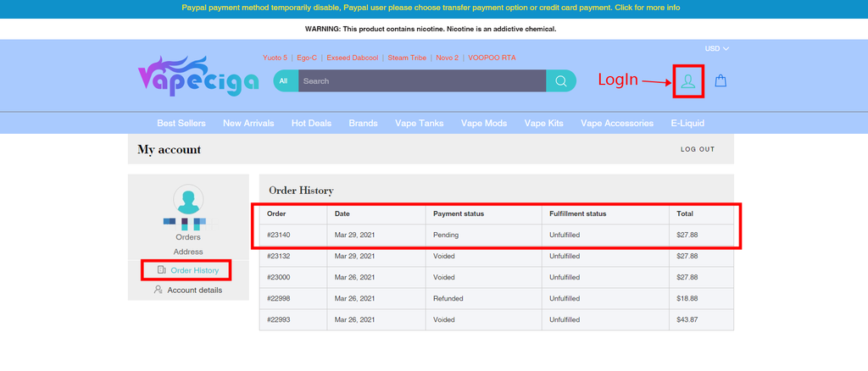868x371 pixels.
Task: Open the Vape Tanks menu
Action: (x=419, y=124)
